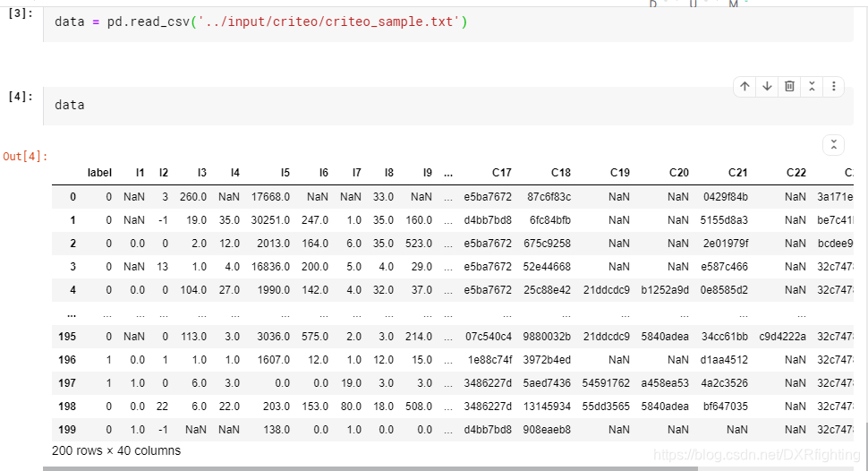Collapse the Out[4] output area

(834, 145)
